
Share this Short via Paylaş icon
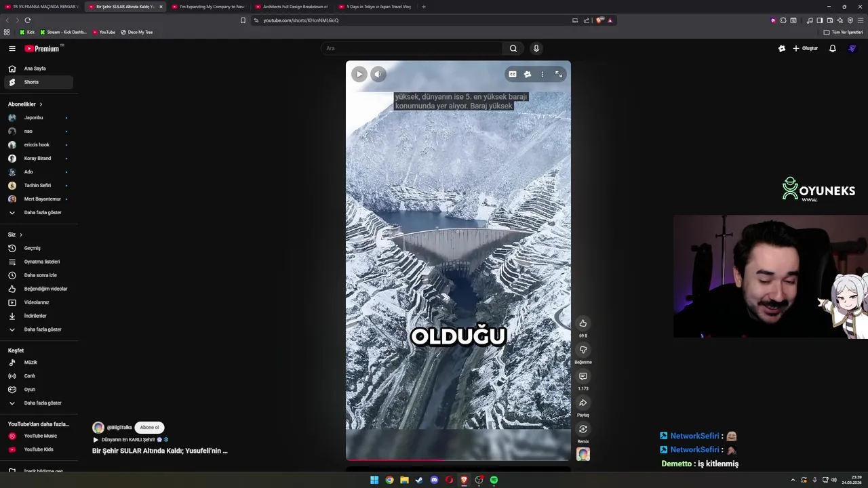[x=583, y=403]
